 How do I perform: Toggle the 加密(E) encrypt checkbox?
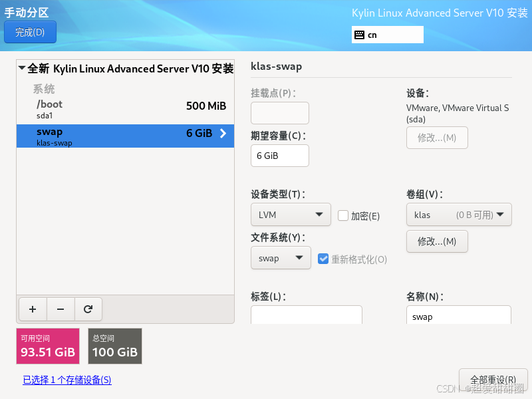point(343,215)
